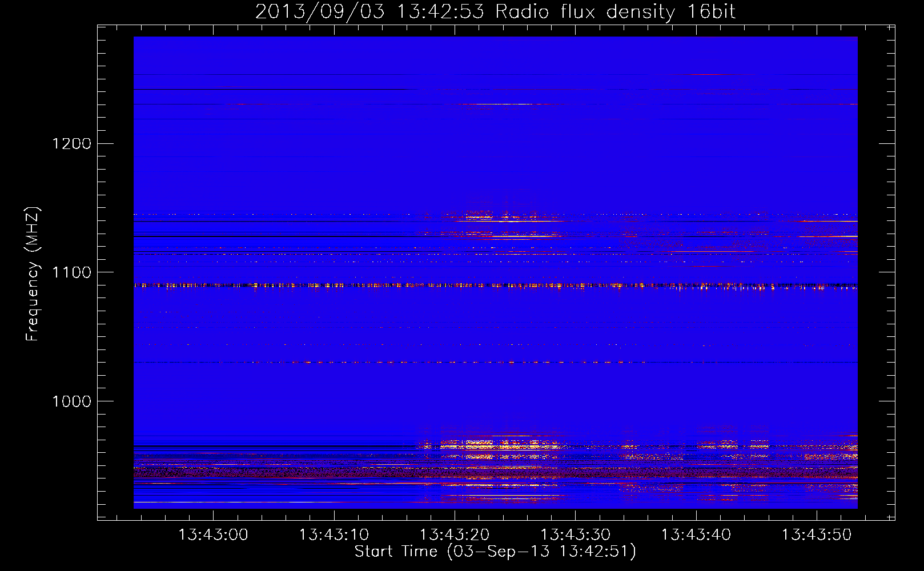Screen dimensions: 924x571
Task: Click the 13:43:30 time tick label
Action: tap(576, 535)
